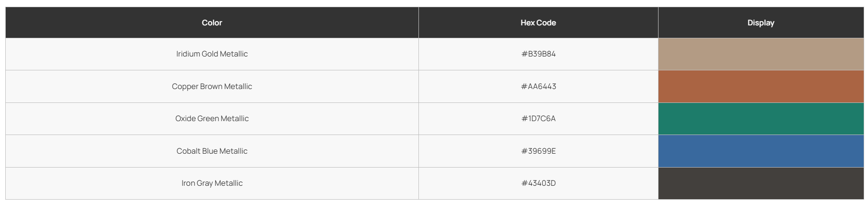Click the Iridium Gold Metallic name cell
This screenshot has width=868, height=203.
(212, 54)
